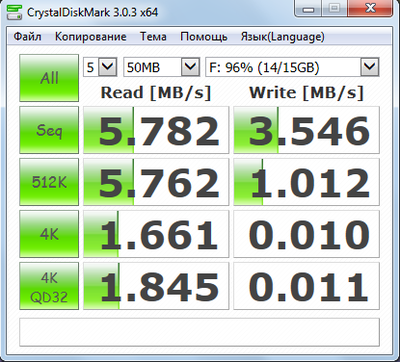Open the test count dropdown showing 5
This screenshot has width=400, height=362.
tap(100, 67)
